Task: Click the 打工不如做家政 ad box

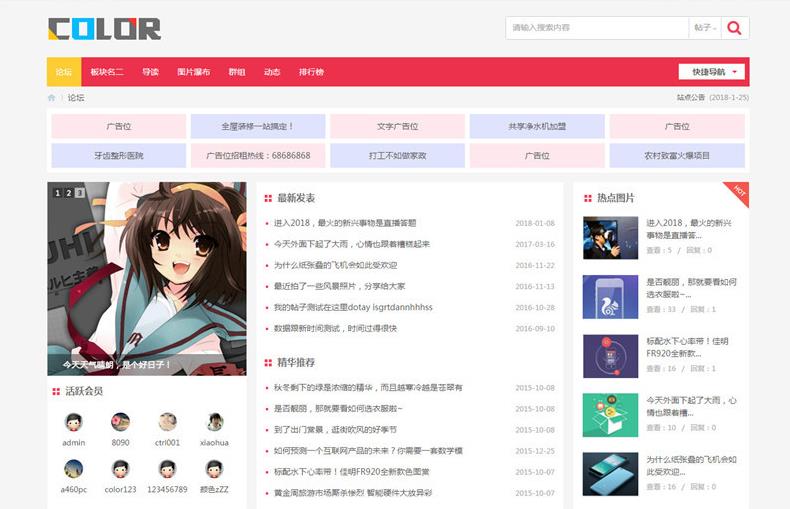Action: (x=398, y=156)
